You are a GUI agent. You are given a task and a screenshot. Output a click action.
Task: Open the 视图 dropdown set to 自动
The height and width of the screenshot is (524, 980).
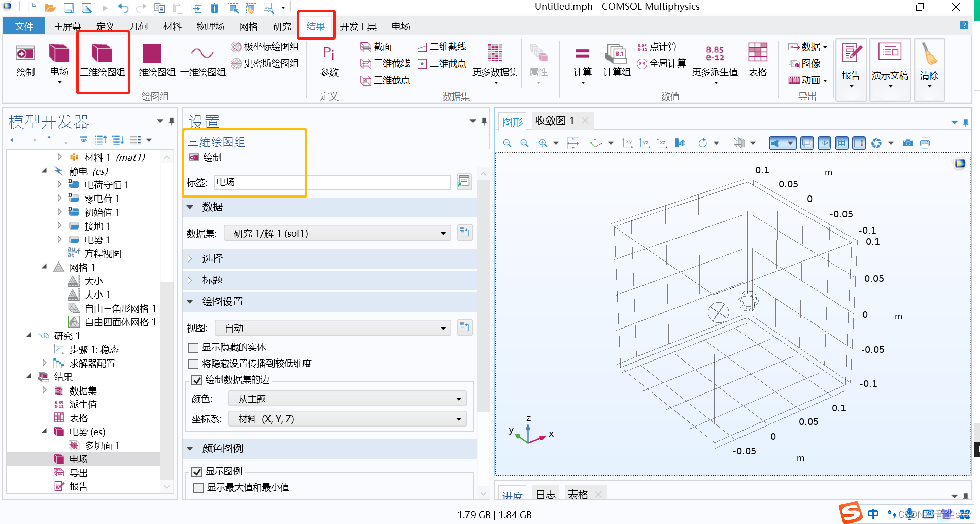pos(332,328)
